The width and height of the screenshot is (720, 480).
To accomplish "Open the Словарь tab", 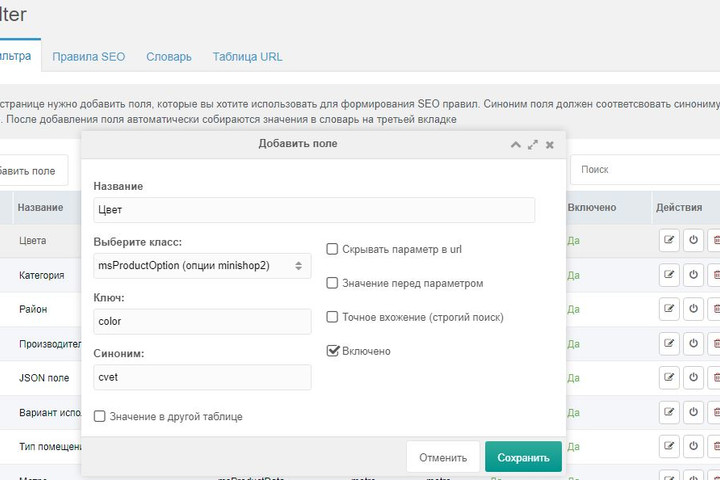I will click(x=169, y=56).
